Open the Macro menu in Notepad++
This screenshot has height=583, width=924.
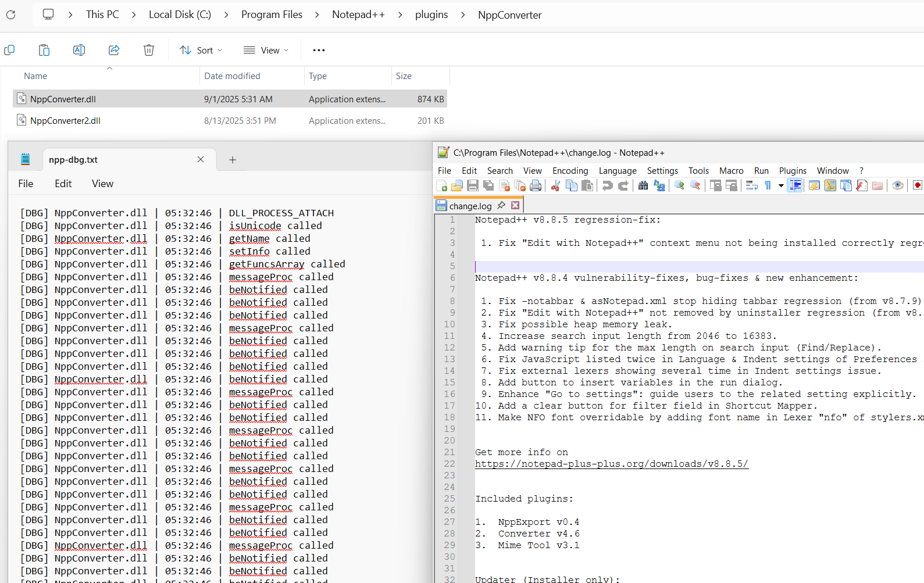(x=731, y=170)
